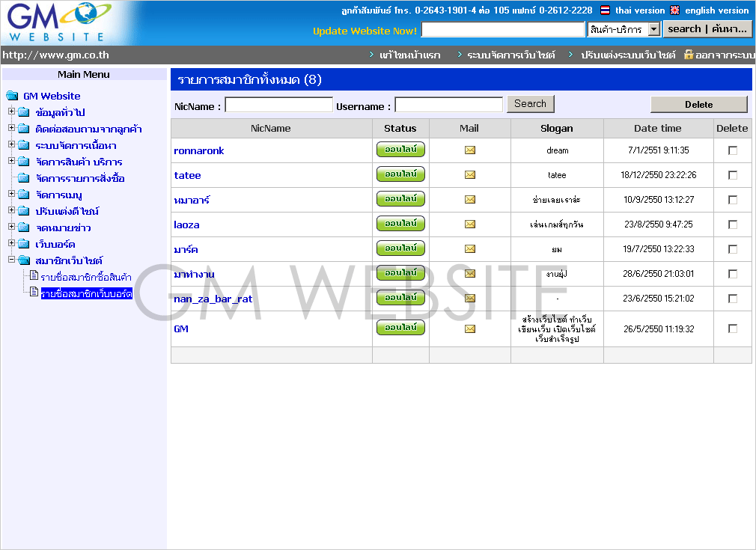
Task: Click the English flag icon
Action: 674,10
